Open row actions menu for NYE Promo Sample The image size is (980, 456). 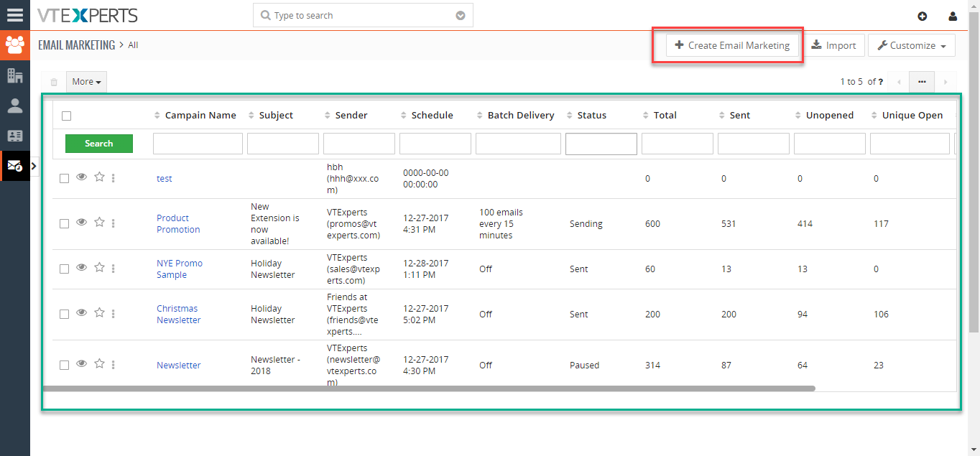tap(114, 269)
